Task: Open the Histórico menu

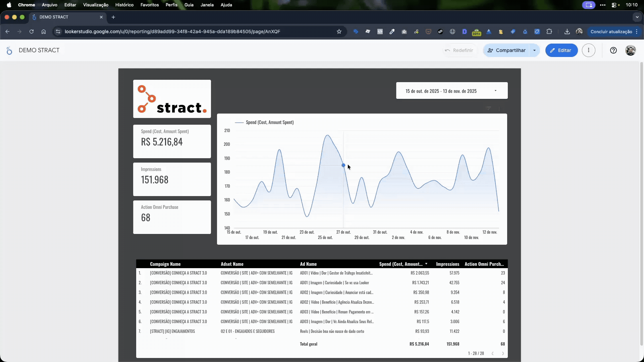Action: [x=124, y=5]
